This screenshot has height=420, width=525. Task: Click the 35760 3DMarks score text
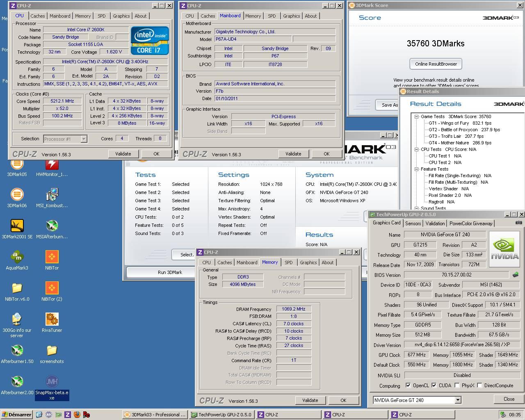tap(436, 43)
